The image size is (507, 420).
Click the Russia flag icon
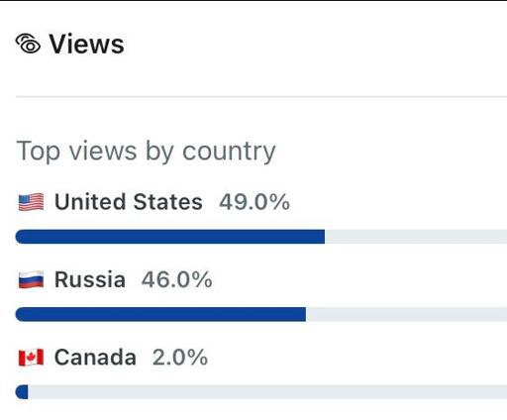[x=31, y=279]
